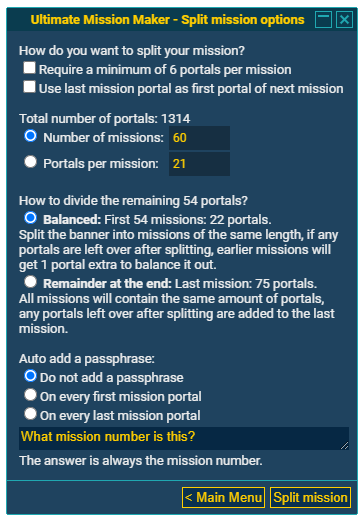The height and width of the screenshot is (522, 363).
Task: Click the Portals per mission field showing 21
Action: 199,164
